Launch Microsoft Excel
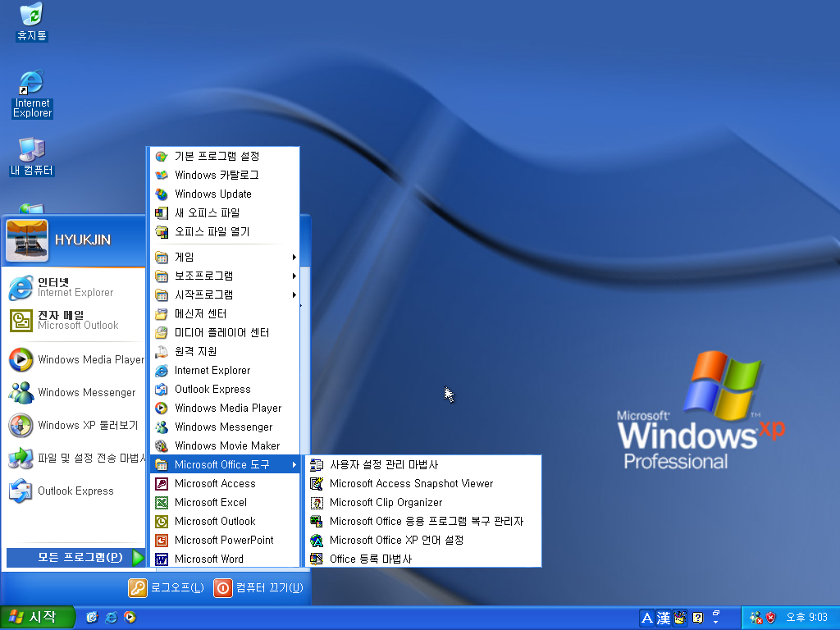Viewport: 840px width, 630px height. [x=225, y=503]
